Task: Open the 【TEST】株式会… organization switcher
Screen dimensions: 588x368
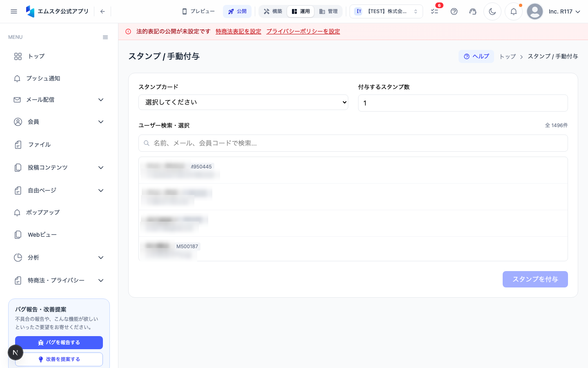Action: coord(386,11)
